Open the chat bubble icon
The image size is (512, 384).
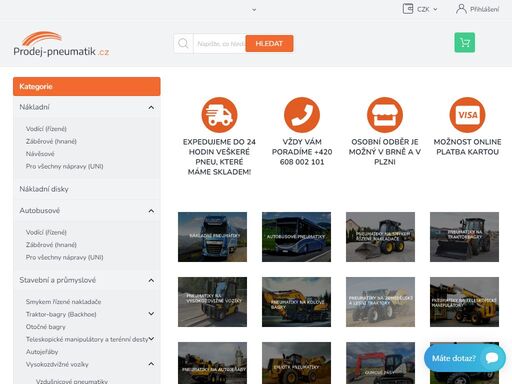[492, 358]
